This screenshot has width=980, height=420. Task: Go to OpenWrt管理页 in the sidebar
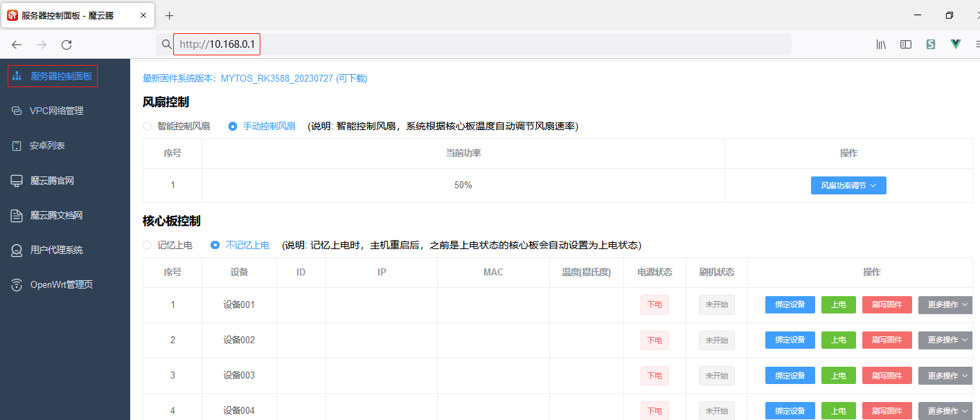click(x=61, y=285)
